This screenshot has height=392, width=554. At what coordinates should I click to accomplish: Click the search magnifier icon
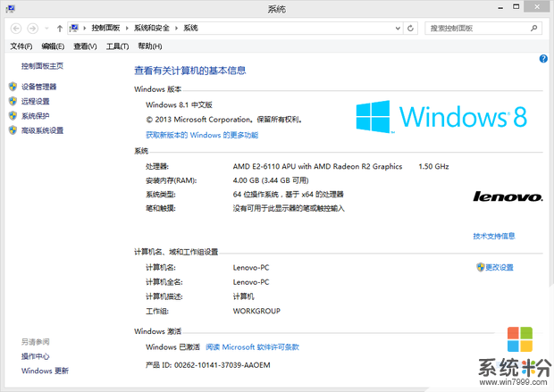coord(533,28)
